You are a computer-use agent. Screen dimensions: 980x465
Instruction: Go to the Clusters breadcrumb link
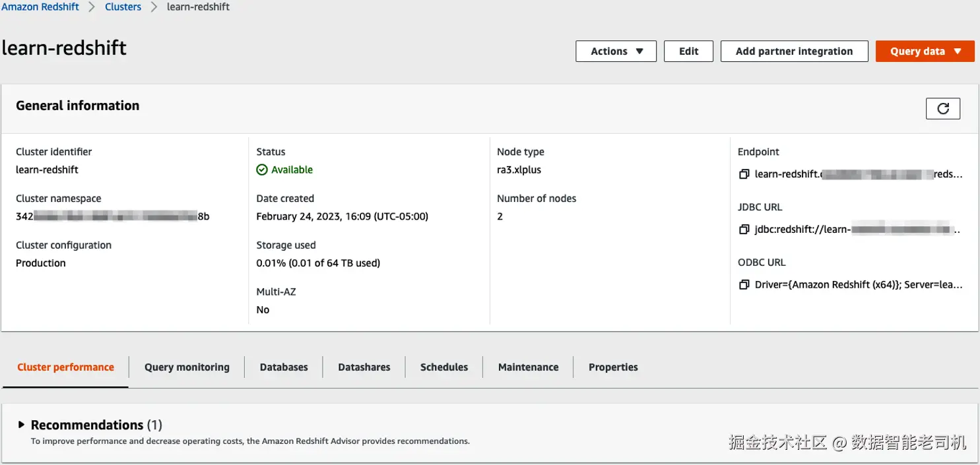click(123, 7)
